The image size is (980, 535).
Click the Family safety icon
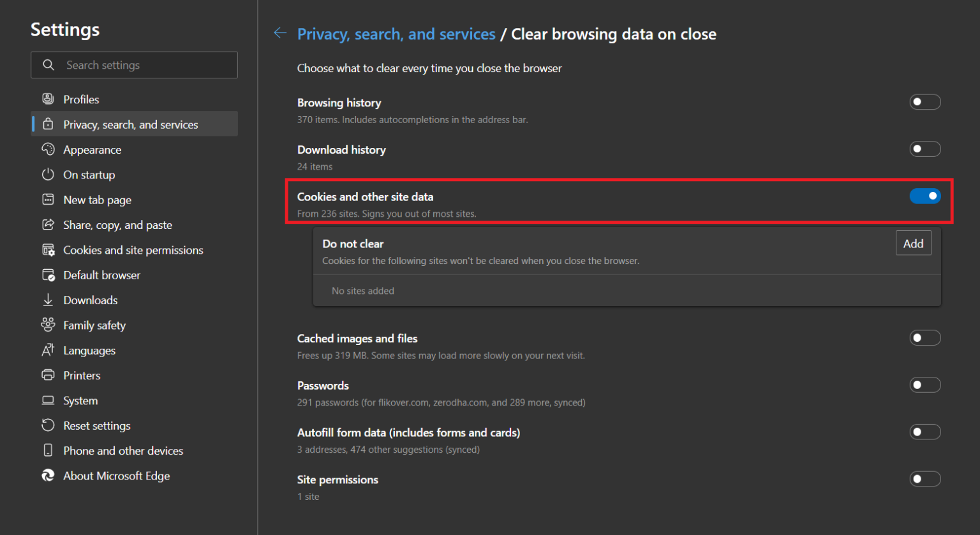pyautogui.click(x=48, y=325)
